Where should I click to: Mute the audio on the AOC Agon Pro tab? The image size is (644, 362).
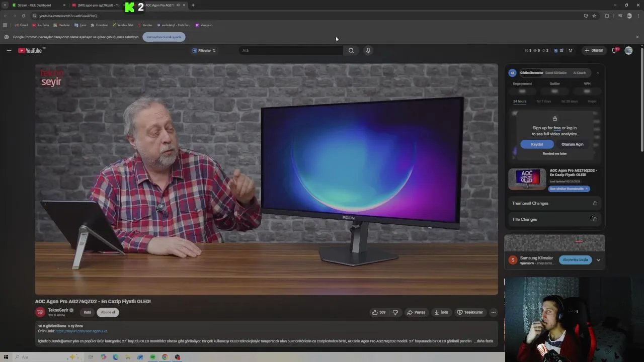click(178, 5)
